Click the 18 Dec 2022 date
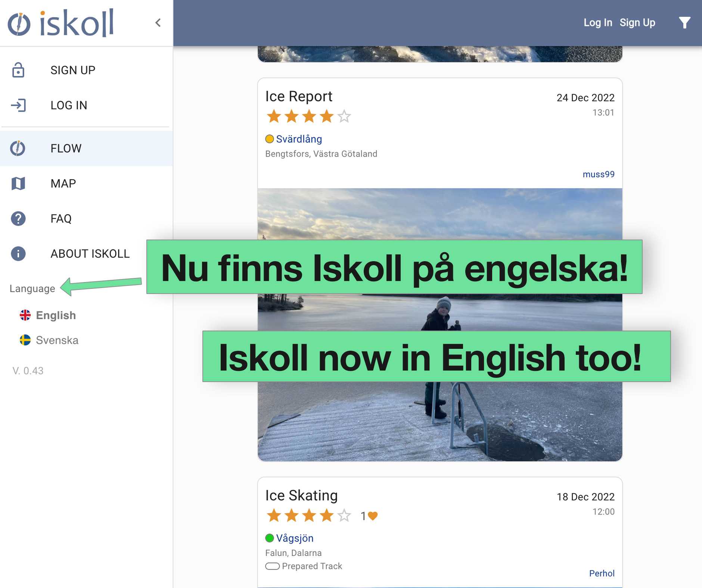The height and width of the screenshot is (588, 702). (x=585, y=497)
